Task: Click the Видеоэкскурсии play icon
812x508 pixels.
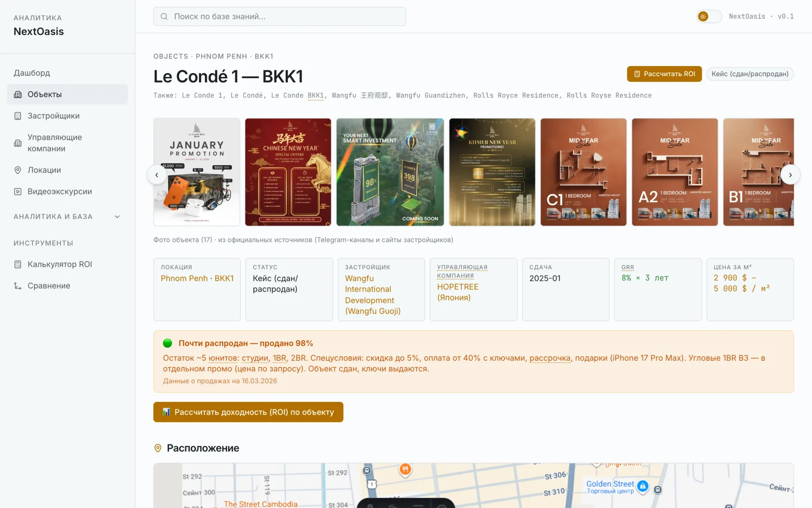Action: click(18, 192)
